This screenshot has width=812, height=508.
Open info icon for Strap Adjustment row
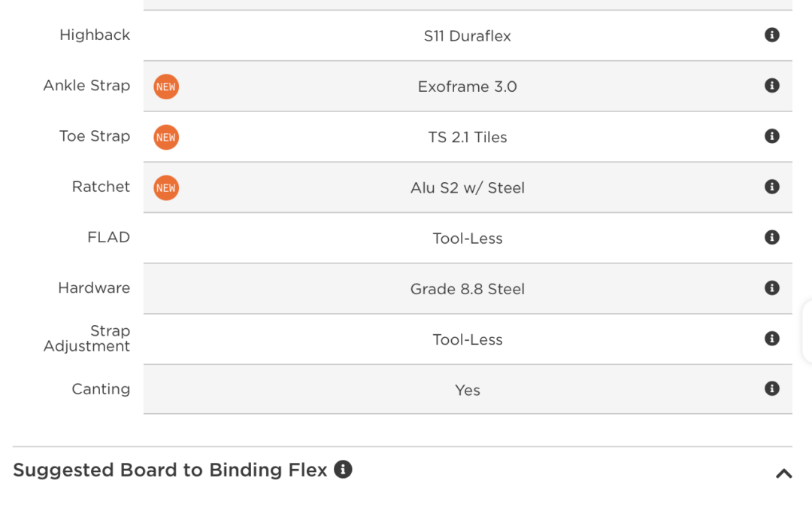(x=771, y=339)
